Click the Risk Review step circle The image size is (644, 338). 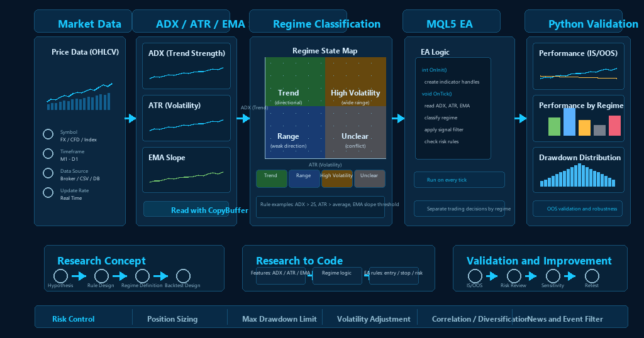(514, 276)
